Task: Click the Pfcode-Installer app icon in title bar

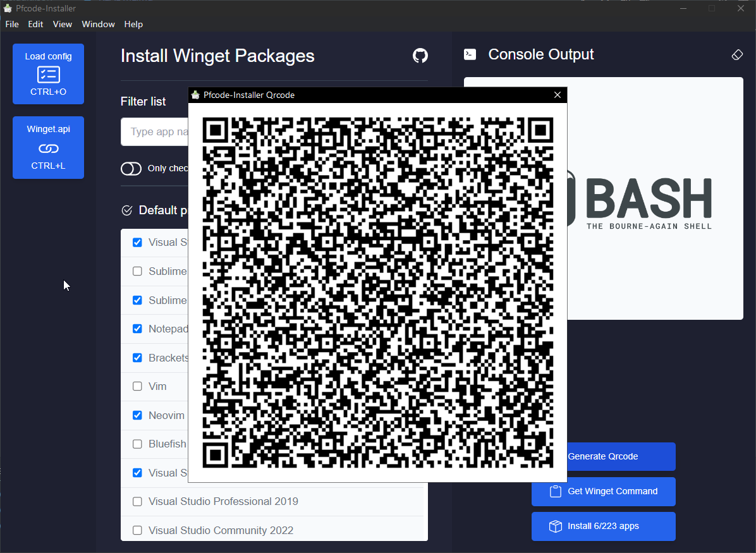Action: pyautogui.click(x=8, y=8)
